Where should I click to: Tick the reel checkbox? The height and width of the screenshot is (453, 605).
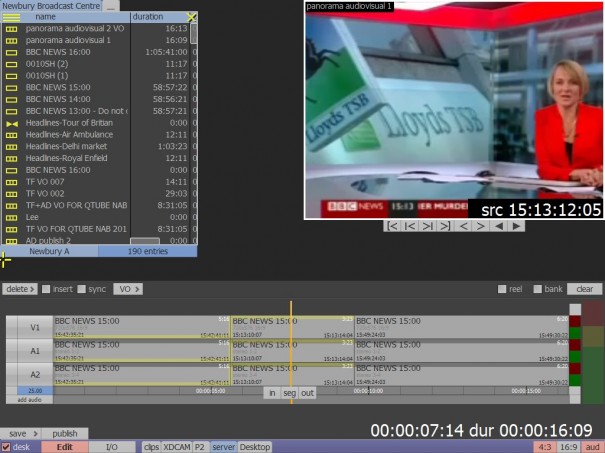point(503,289)
